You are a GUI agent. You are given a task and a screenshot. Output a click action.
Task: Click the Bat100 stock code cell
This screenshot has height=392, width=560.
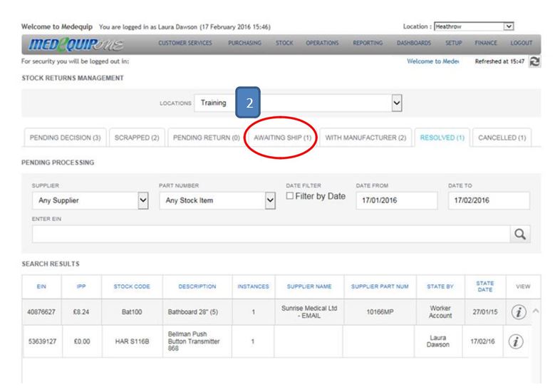[132, 312]
